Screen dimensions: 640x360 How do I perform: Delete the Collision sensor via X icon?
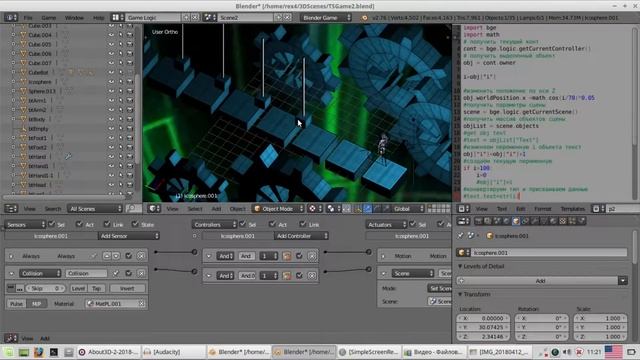141,273
